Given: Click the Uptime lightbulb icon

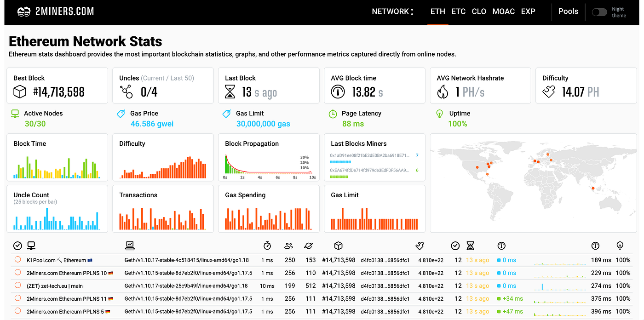Looking at the screenshot, I should click(x=439, y=114).
